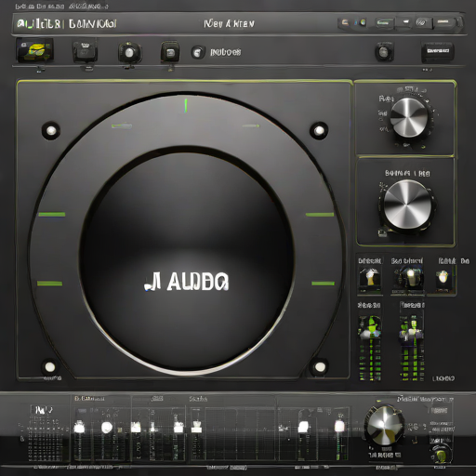Click the large silver knob in the bottom strip

[384, 425]
